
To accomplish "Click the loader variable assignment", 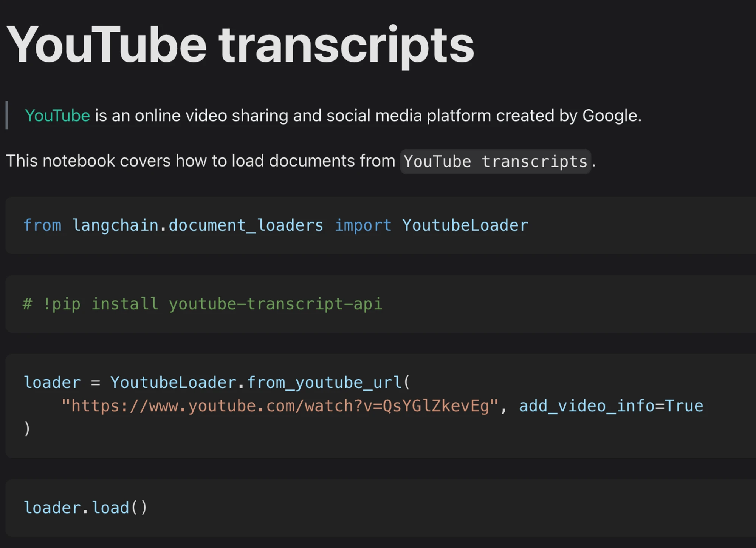I will tap(52, 383).
